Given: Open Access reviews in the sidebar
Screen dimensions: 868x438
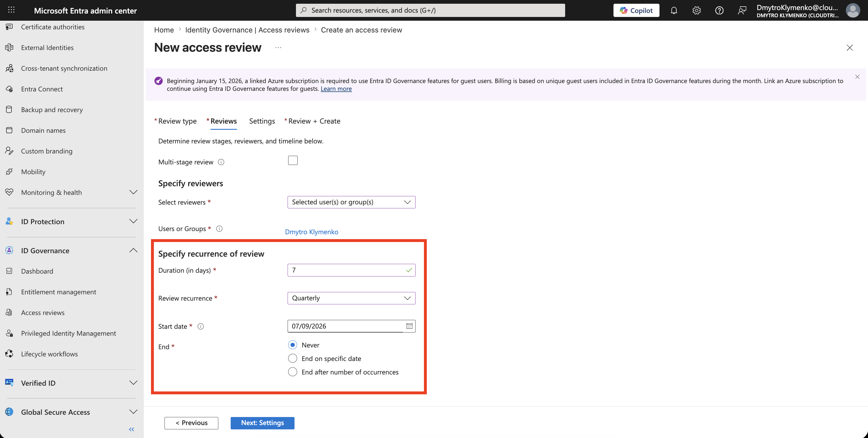Looking at the screenshot, I should 43,312.
